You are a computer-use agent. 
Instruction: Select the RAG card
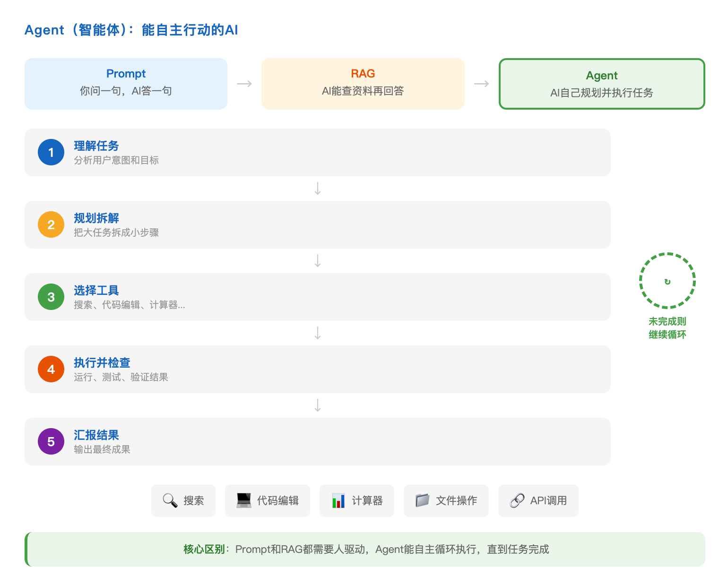pos(363,84)
